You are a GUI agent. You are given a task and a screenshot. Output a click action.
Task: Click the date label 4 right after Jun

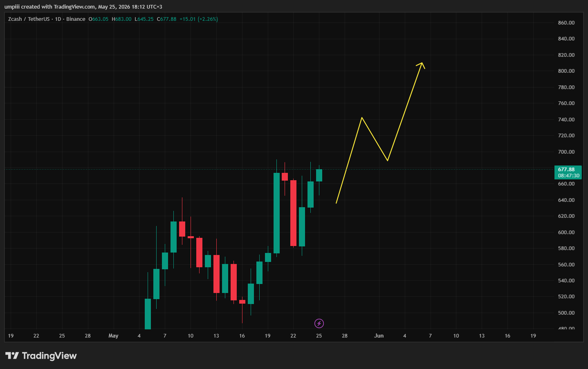click(405, 336)
